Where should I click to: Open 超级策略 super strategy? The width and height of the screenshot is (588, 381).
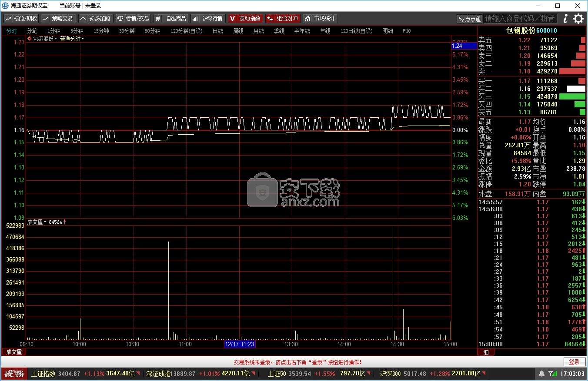tap(96, 19)
